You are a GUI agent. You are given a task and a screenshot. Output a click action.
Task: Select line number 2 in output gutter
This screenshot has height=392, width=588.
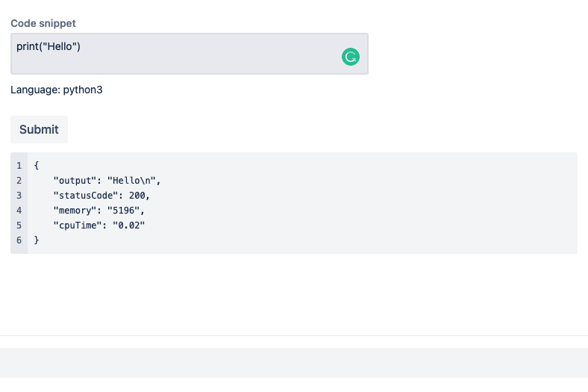coord(19,180)
